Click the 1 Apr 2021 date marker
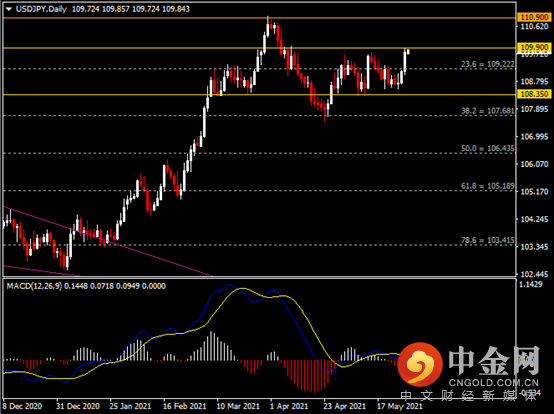554x414 pixels. (x=289, y=406)
